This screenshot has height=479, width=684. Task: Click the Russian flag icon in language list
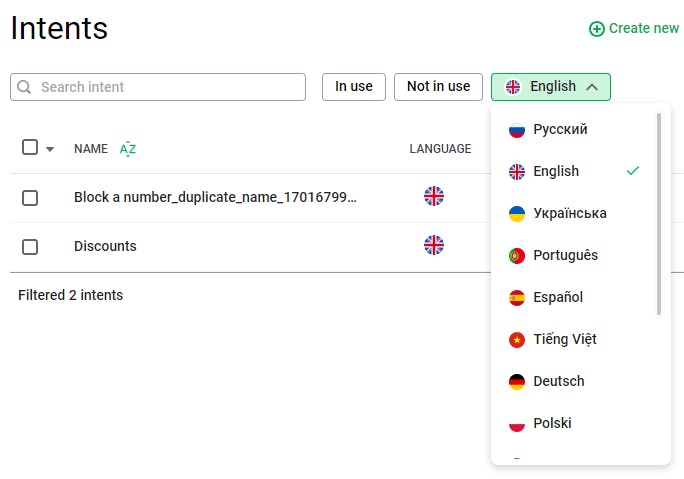[517, 130]
